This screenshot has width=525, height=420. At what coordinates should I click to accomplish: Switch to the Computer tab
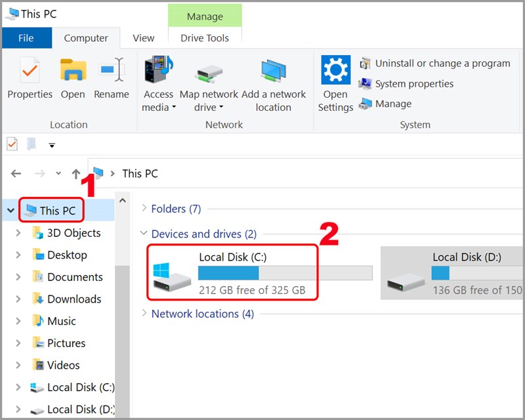[x=86, y=38]
